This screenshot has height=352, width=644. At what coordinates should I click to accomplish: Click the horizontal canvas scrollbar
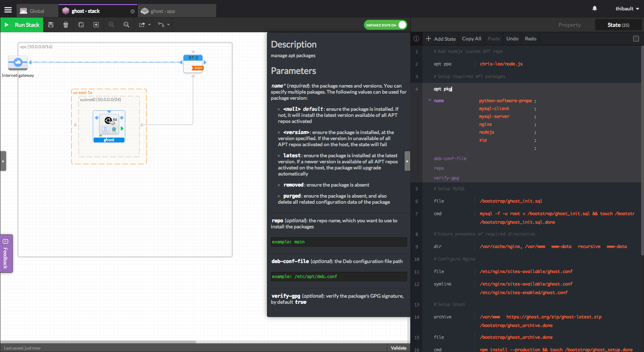98,342
